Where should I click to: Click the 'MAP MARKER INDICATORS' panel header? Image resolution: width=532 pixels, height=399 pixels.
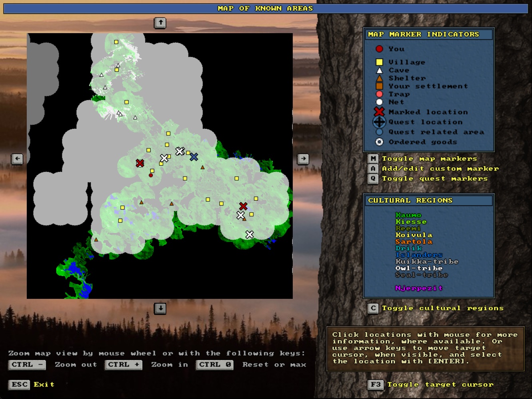(x=429, y=34)
